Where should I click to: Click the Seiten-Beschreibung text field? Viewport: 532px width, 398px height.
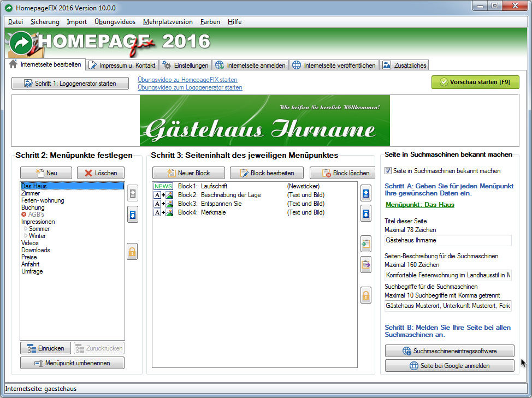tap(448, 275)
